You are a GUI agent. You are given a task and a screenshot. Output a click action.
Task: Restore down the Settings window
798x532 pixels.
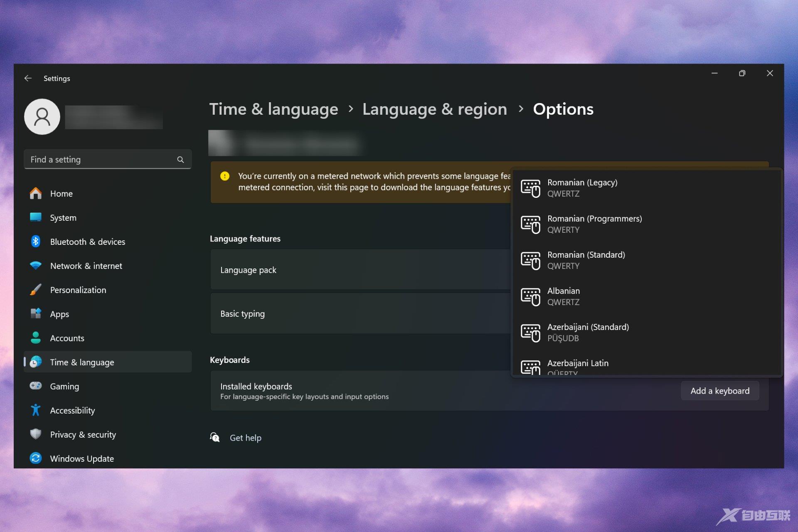click(x=742, y=73)
